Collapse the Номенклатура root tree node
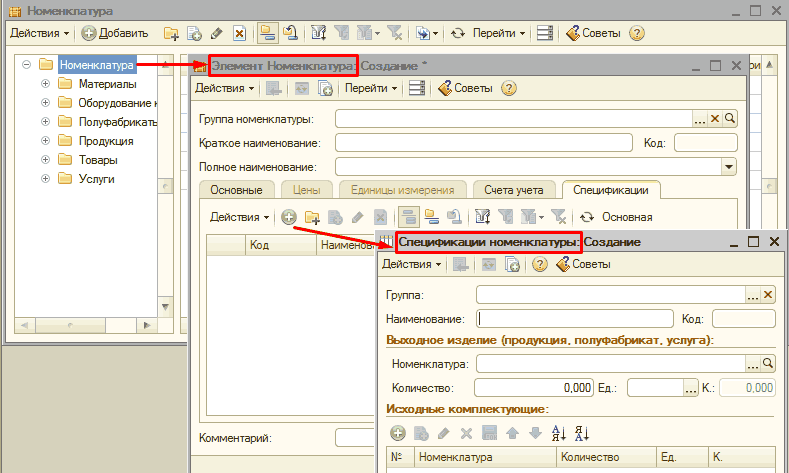Viewport: 789px width, 473px height. [x=27, y=64]
